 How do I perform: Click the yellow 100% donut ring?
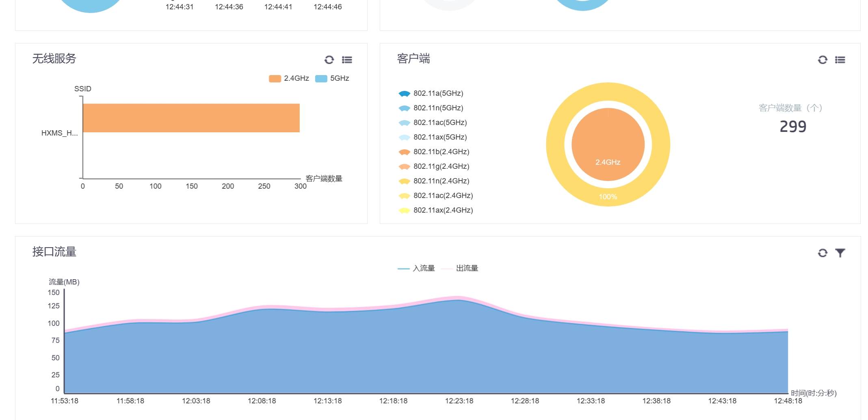coord(608,197)
